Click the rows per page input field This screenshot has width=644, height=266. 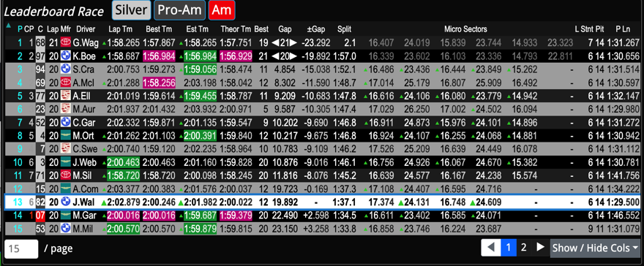[21, 248]
